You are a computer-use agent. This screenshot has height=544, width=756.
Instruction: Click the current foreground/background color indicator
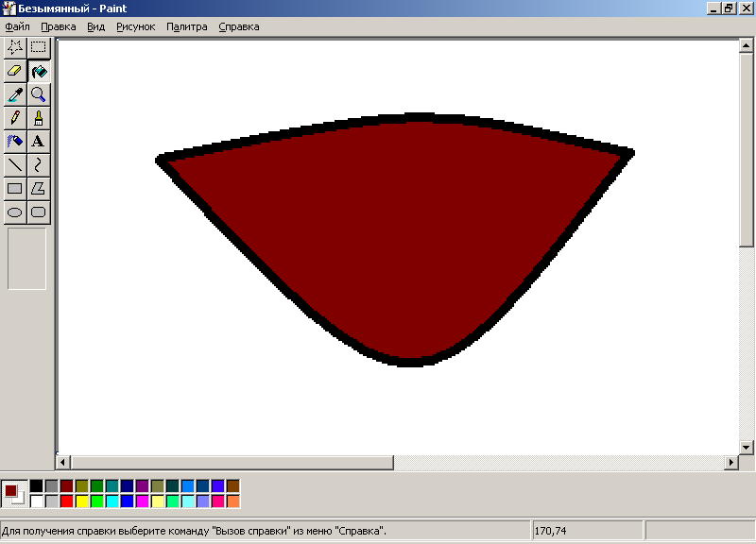click(x=14, y=494)
